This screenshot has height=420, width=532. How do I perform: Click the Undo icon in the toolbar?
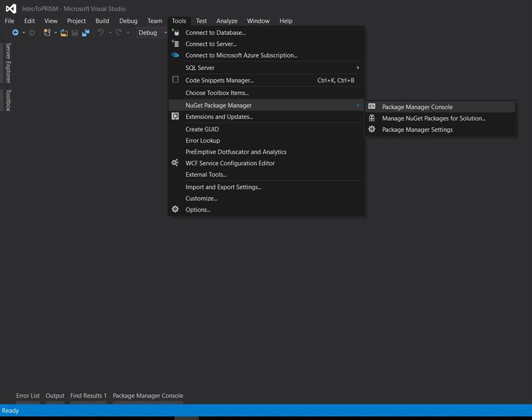(x=101, y=32)
